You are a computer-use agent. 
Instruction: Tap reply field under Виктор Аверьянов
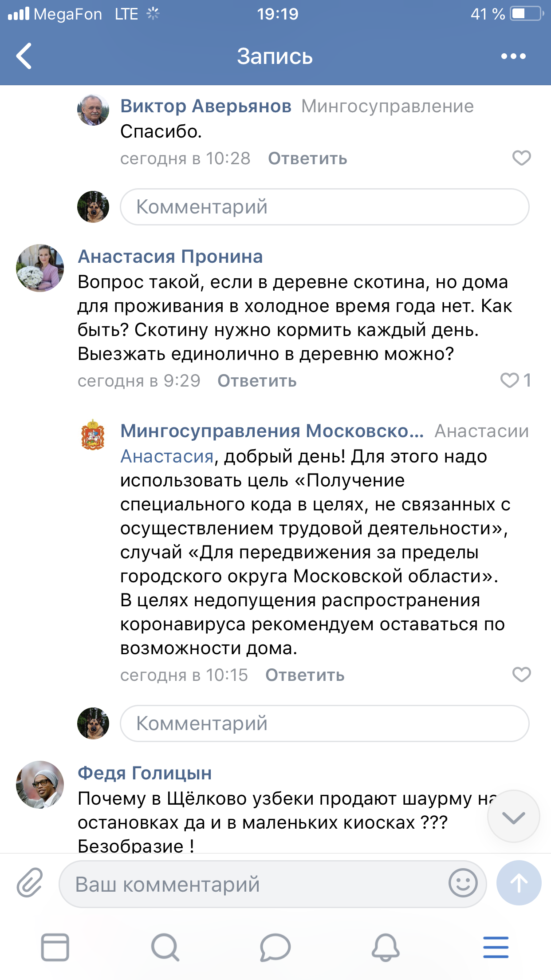324,207
